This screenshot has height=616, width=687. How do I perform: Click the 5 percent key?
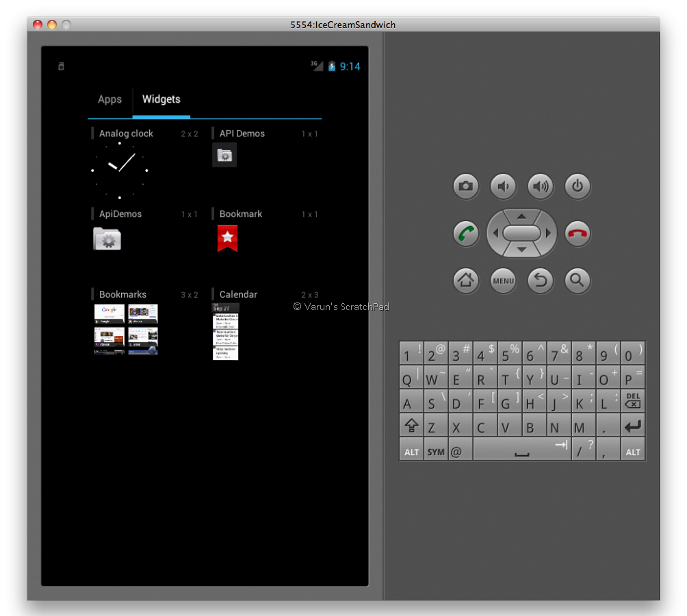pos(510,353)
